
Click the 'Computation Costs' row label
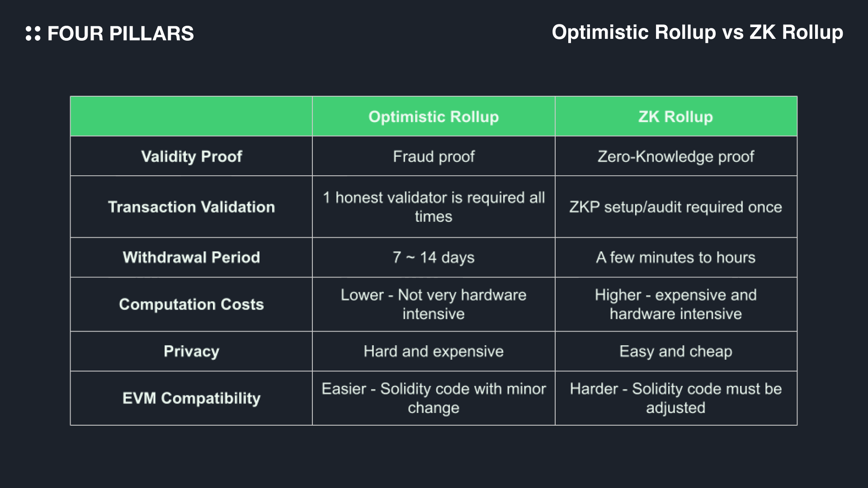191,305
